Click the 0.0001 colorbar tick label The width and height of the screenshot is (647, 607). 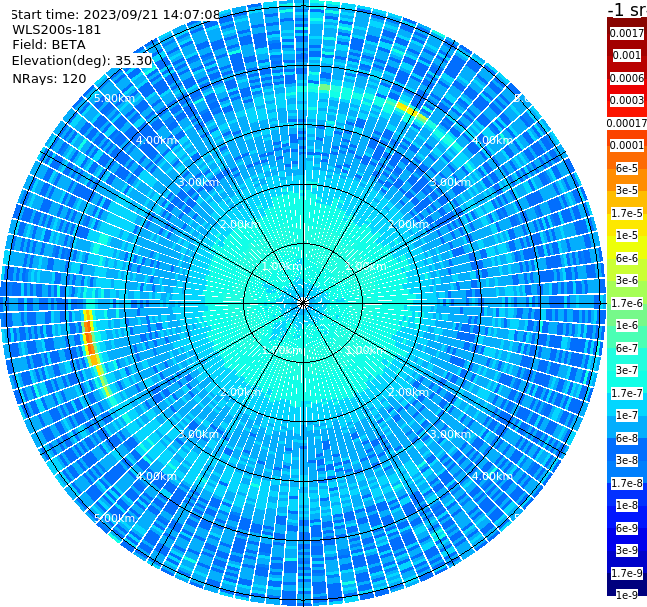[627, 145]
